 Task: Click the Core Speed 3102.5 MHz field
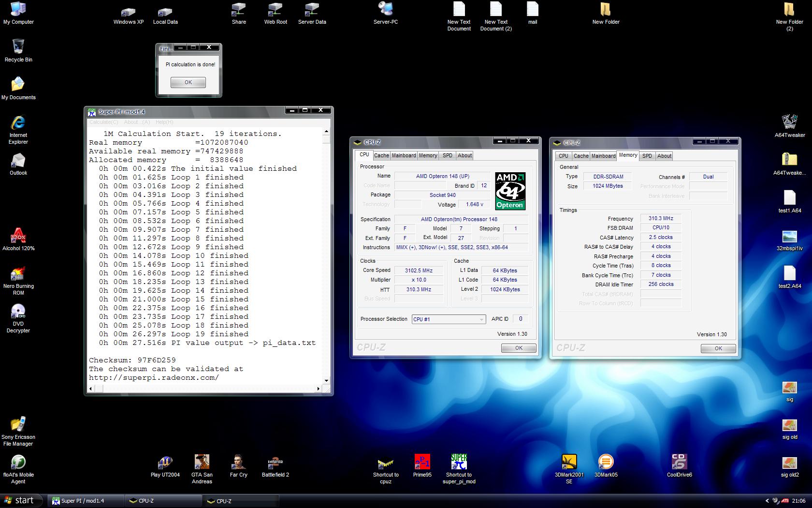pyautogui.click(x=419, y=270)
